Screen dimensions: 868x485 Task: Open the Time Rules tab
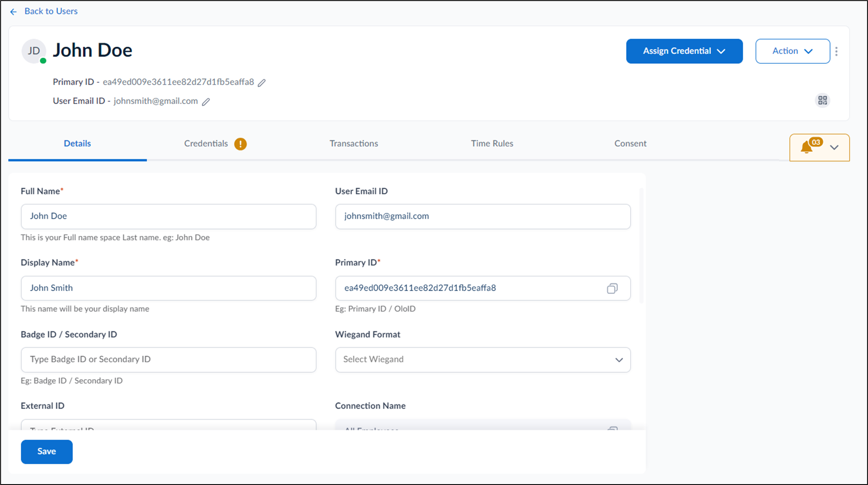(x=492, y=143)
